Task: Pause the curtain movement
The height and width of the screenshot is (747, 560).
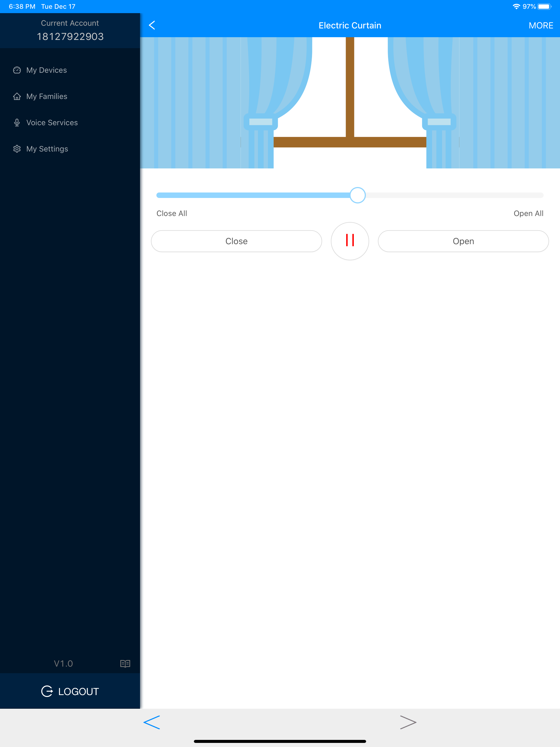Action: tap(350, 241)
